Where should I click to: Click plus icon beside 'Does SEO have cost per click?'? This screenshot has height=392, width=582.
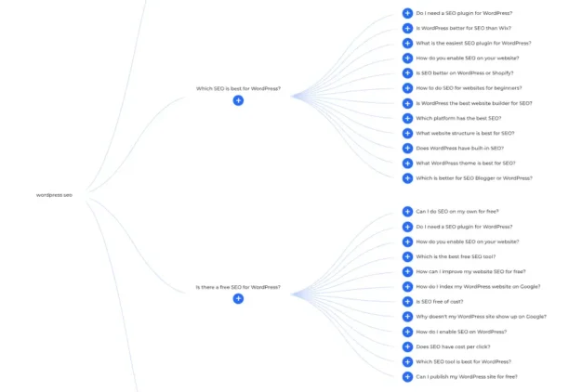coord(407,346)
